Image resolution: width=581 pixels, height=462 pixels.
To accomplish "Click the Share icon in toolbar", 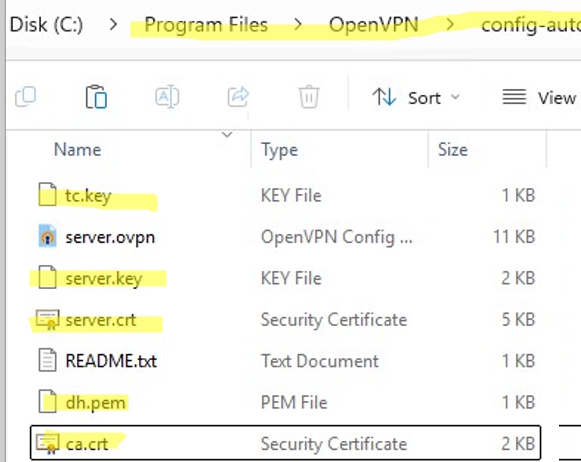I will pos(238,97).
